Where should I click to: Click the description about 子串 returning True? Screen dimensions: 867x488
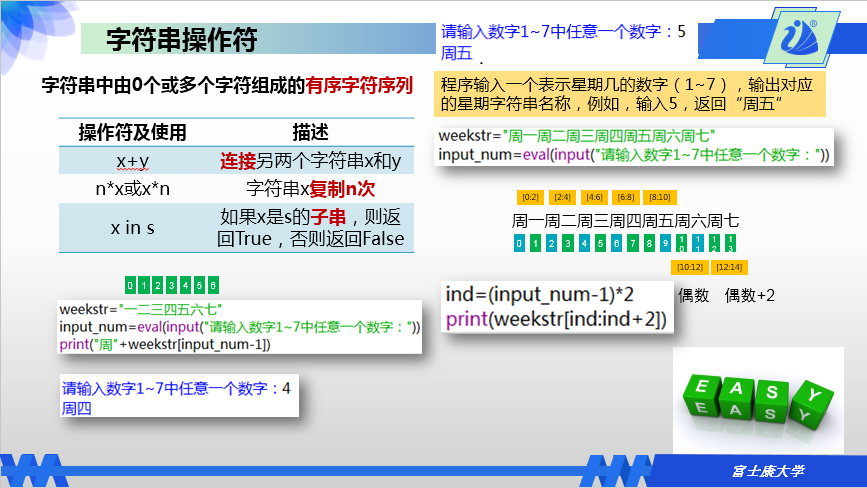(x=310, y=228)
